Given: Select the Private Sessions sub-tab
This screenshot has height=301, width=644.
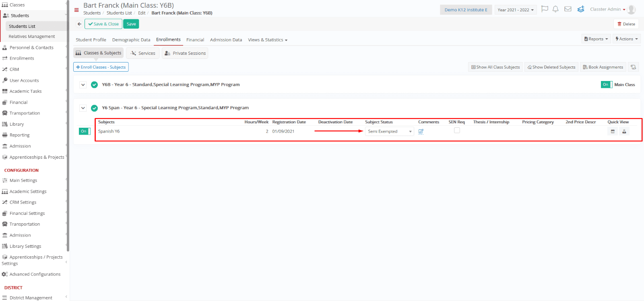Looking at the screenshot, I should [x=185, y=53].
